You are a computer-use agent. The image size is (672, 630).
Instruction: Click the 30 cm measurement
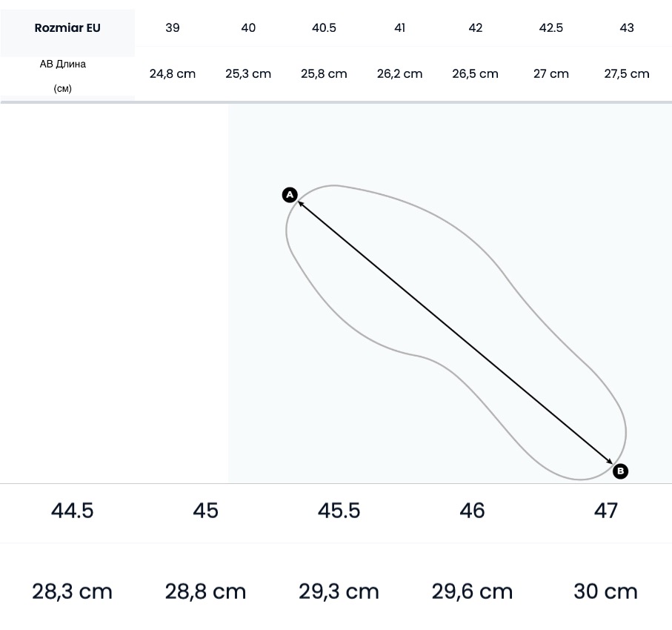pos(605,591)
